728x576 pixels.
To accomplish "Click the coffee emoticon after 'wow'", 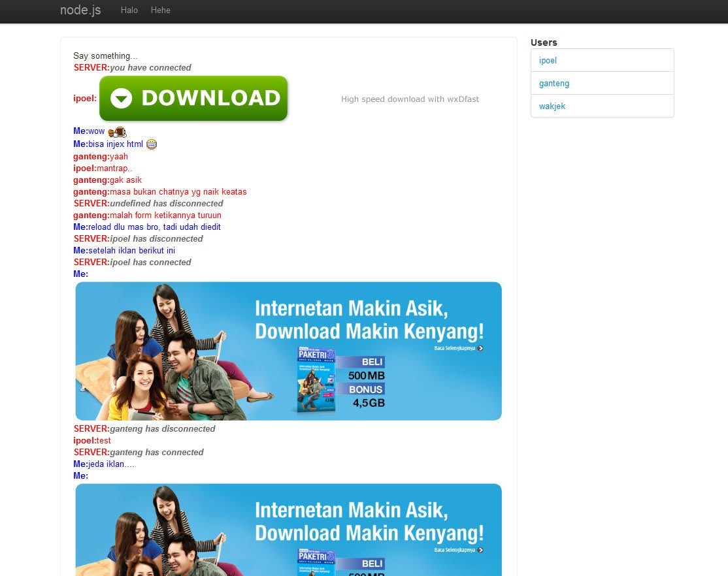I will click(x=117, y=132).
